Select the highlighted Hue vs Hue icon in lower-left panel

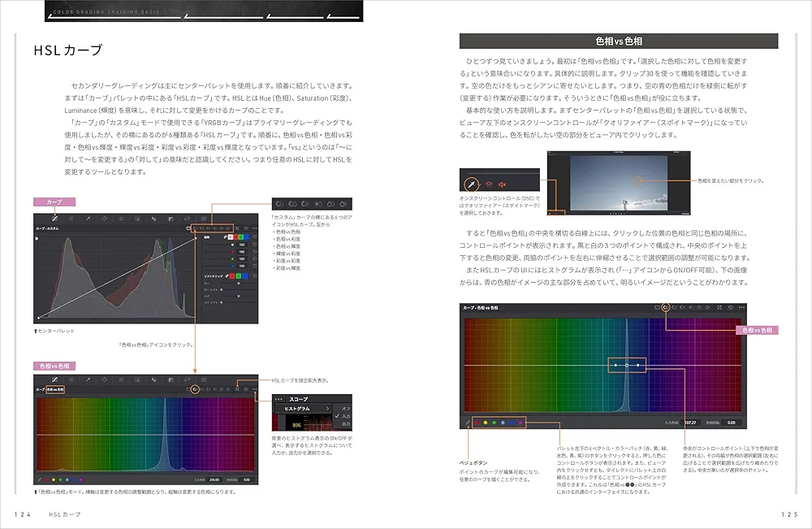196,388
